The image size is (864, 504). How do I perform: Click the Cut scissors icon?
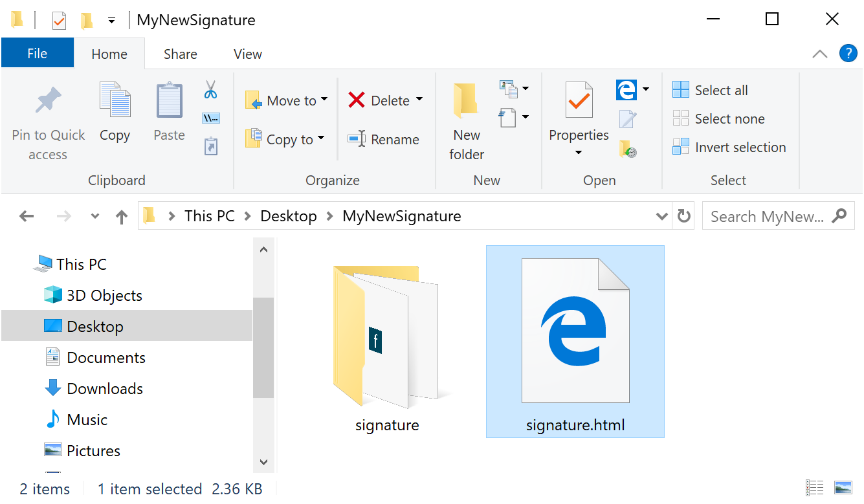click(x=210, y=89)
